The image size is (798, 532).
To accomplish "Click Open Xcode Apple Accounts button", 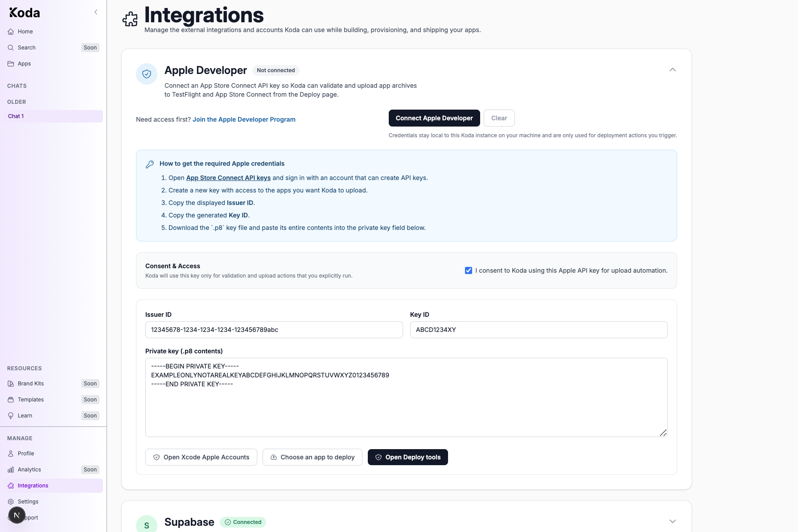I will click(201, 457).
